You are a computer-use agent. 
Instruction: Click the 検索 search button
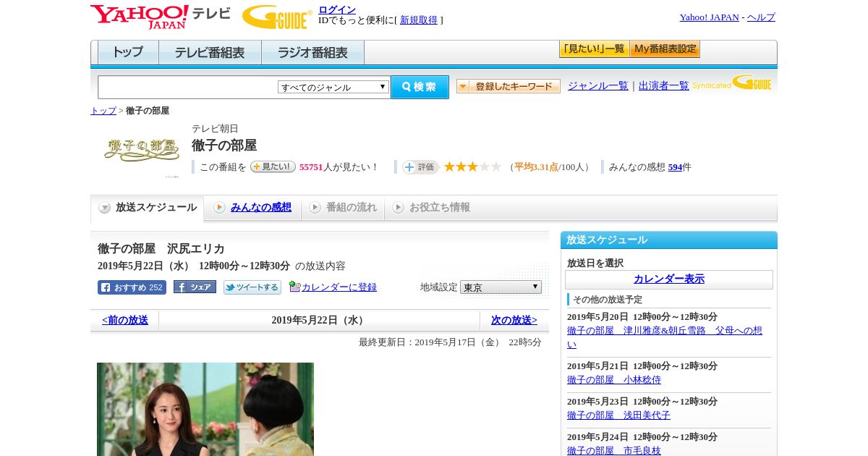[x=420, y=87]
